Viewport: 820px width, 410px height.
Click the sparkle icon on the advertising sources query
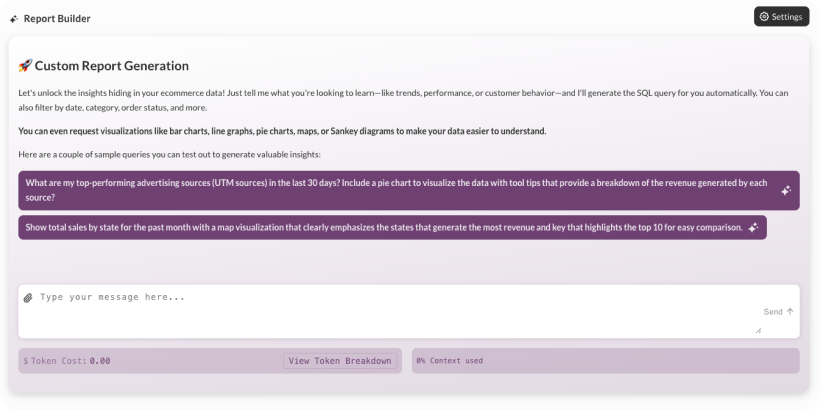pyautogui.click(x=786, y=190)
